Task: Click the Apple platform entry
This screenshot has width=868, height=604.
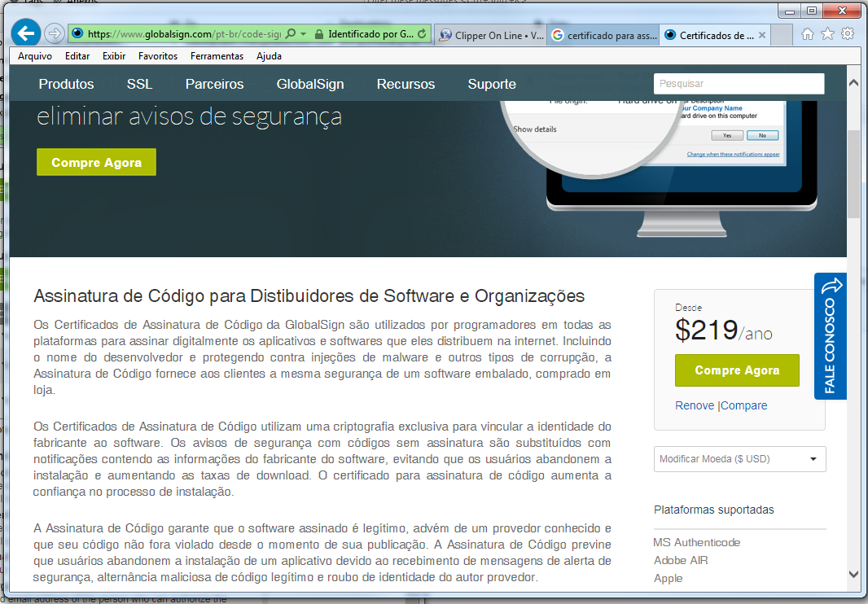Action: tap(669, 579)
